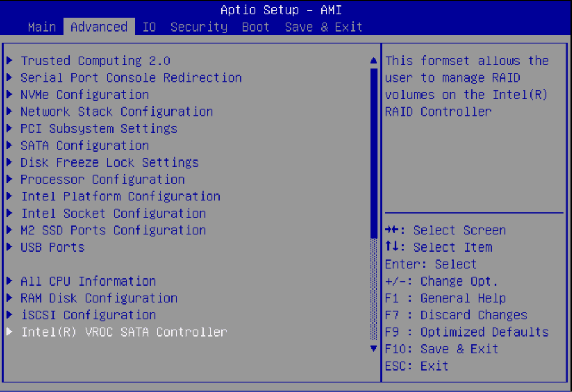Open Processor Configuration
The height and width of the screenshot is (392, 572).
[x=102, y=179]
